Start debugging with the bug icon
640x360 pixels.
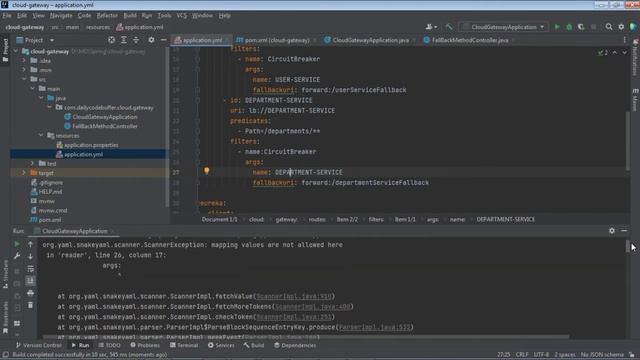tap(569, 27)
